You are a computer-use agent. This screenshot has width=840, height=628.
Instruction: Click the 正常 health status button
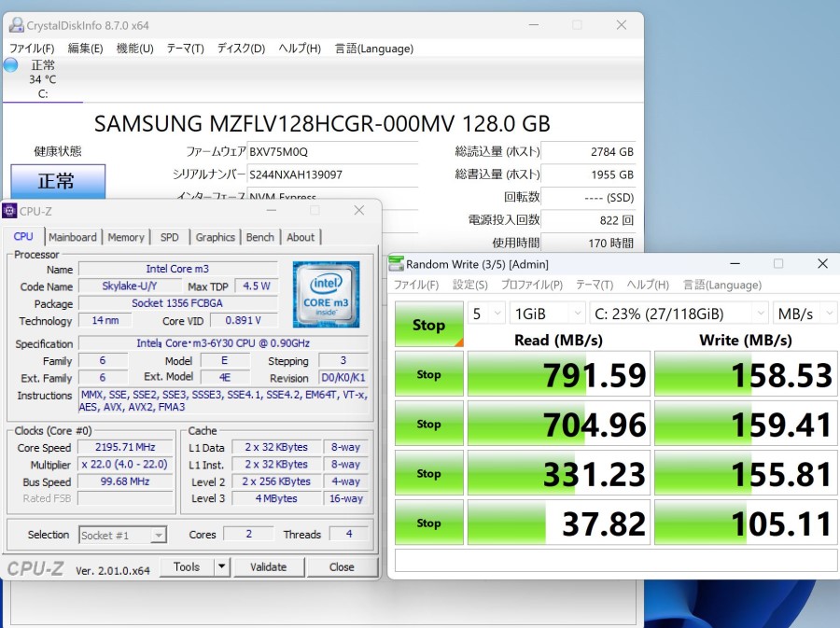(58, 181)
